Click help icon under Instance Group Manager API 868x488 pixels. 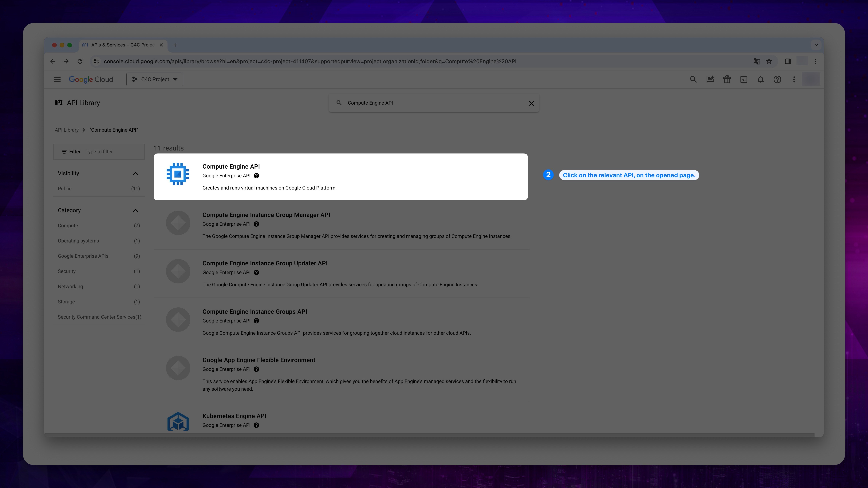(256, 224)
